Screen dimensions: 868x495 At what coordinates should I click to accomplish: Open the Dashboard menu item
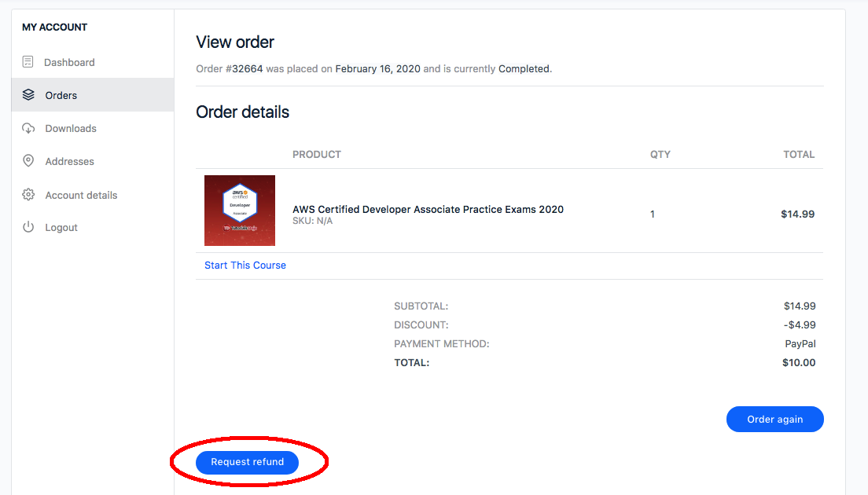click(69, 62)
